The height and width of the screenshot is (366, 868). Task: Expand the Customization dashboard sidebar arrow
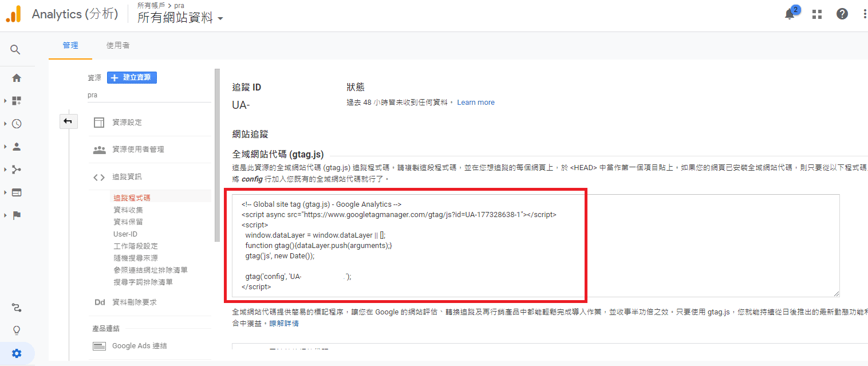point(6,101)
